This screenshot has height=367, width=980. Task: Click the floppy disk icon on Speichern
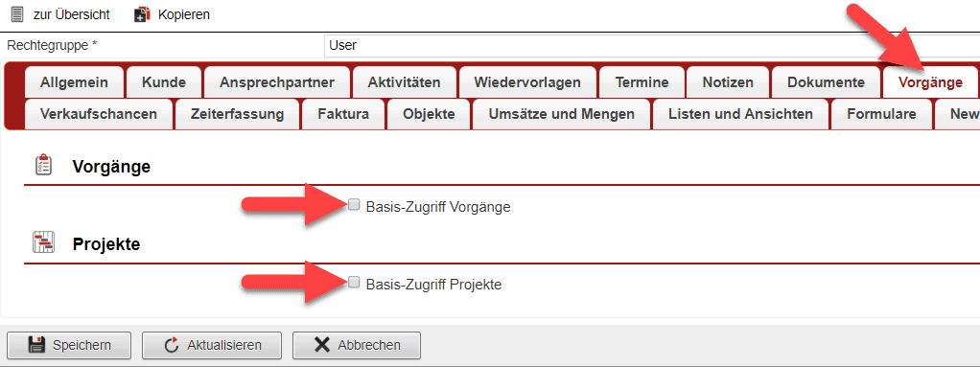pos(36,345)
